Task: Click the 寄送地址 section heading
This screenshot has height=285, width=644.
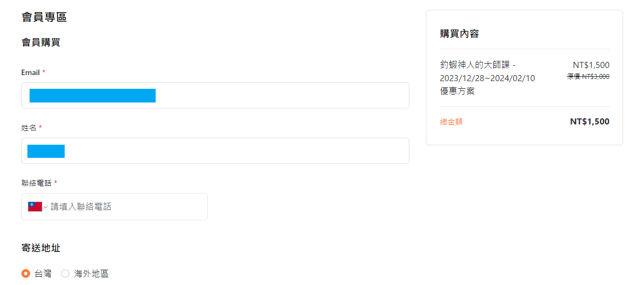Action: [41, 248]
